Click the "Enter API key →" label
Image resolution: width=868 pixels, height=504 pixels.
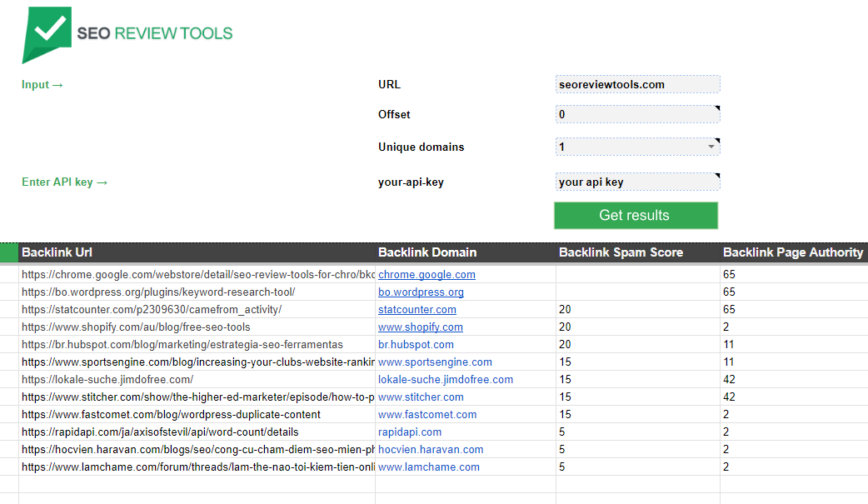[64, 182]
